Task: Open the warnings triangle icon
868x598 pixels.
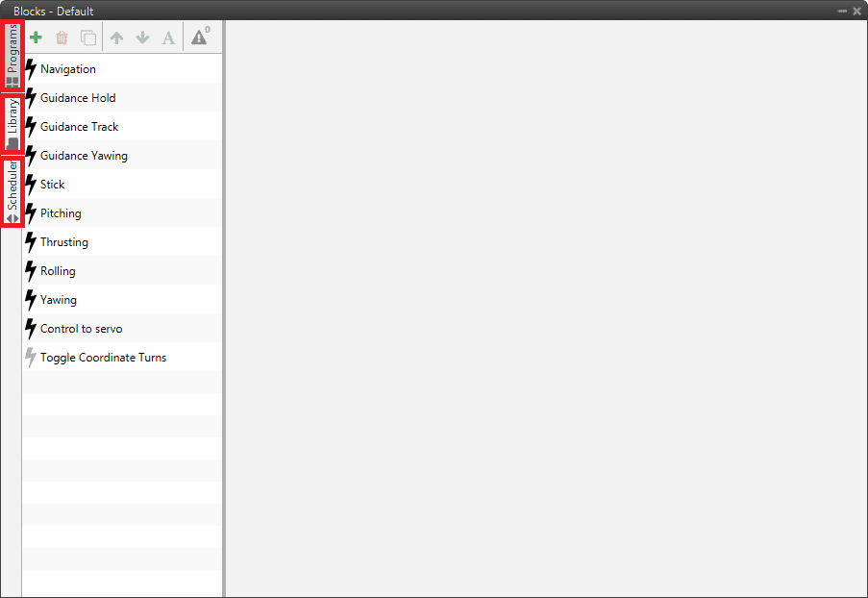Action: (200, 37)
